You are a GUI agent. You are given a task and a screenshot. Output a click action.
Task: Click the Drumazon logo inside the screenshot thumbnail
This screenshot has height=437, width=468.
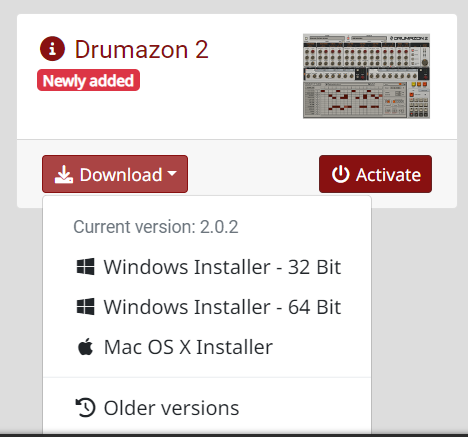tap(409, 38)
